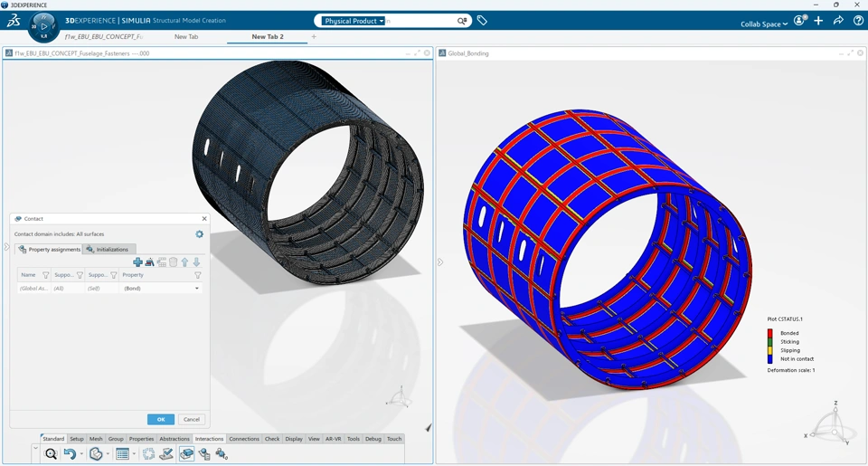The image size is (868, 466).
Task: Expand the side panel arrow in Global_Bonding view
Action: pyautogui.click(x=440, y=262)
